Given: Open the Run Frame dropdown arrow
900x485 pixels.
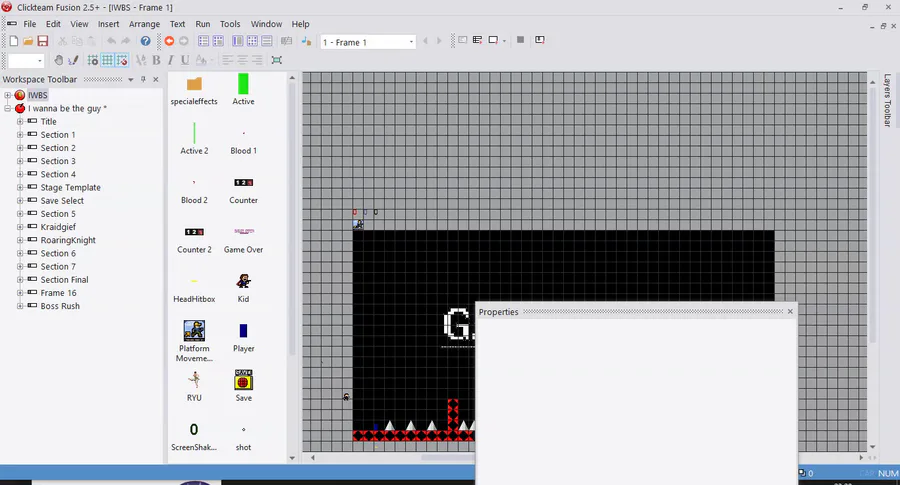Looking at the screenshot, I should pyautogui.click(x=505, y=41).
